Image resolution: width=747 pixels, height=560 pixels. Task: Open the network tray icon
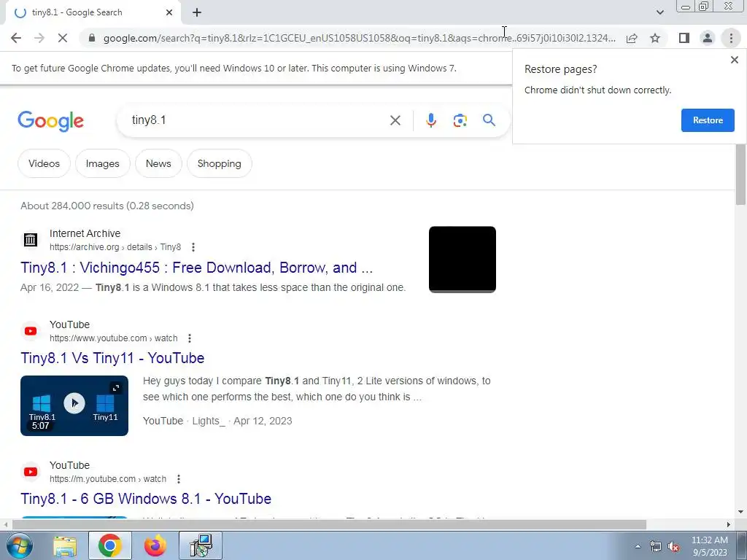pos(656,547)
